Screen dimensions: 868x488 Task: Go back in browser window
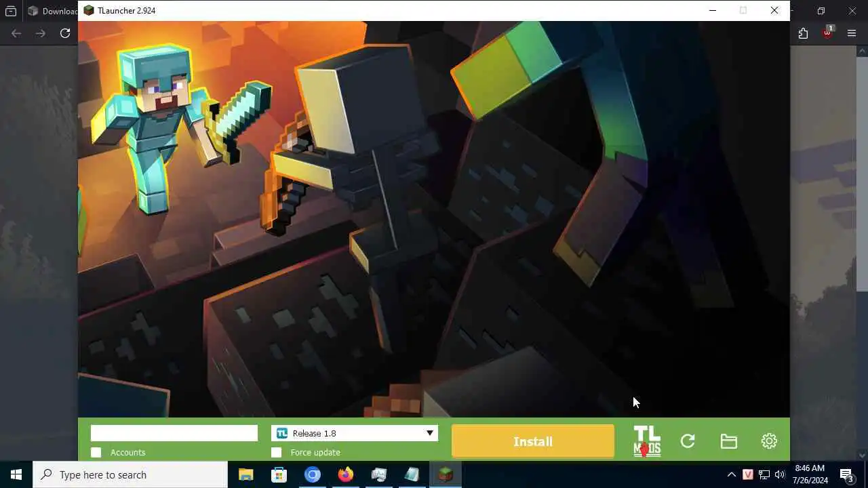pyautogui.click(x=16, y=33)
